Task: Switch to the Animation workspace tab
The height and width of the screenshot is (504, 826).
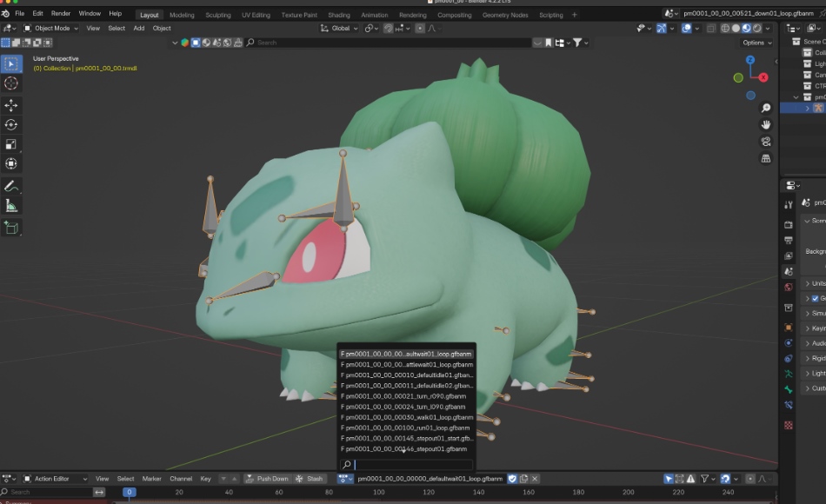Action: point(375,15)
